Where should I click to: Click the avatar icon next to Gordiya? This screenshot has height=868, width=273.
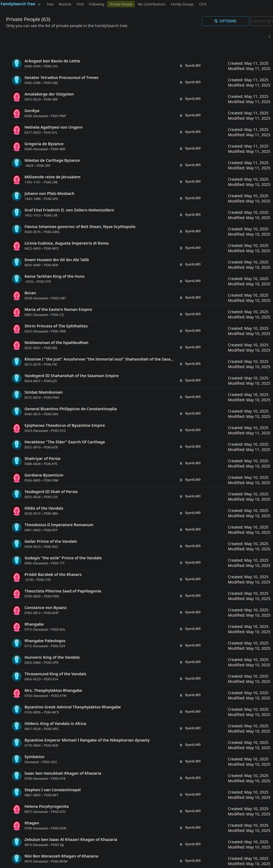click(17, 113)
